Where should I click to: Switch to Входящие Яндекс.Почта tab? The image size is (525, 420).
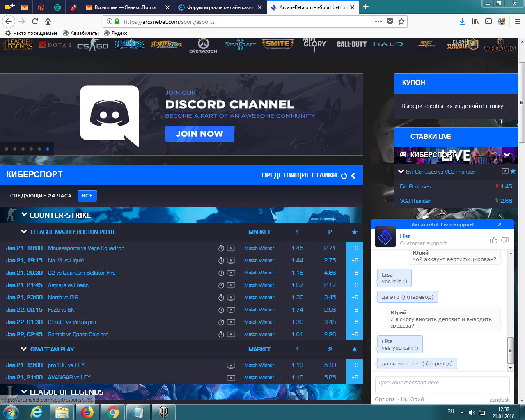pos(127,7)
